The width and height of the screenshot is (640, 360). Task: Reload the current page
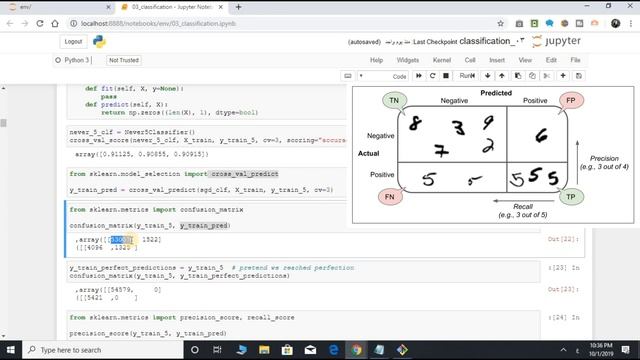[x=40, y=24]
